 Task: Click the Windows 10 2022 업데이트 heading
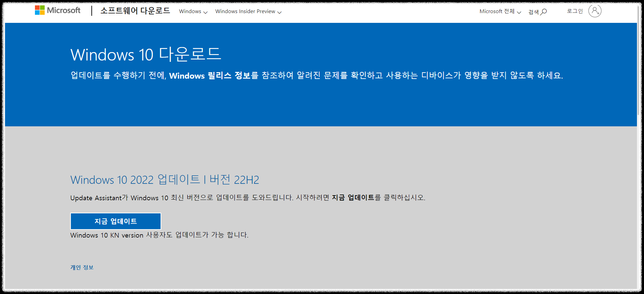165,180
